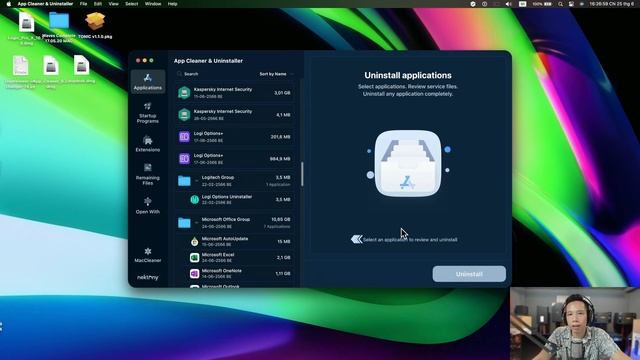Open the Window menu
The height and width of the screenshot is (360, 640).
[153, 4]
